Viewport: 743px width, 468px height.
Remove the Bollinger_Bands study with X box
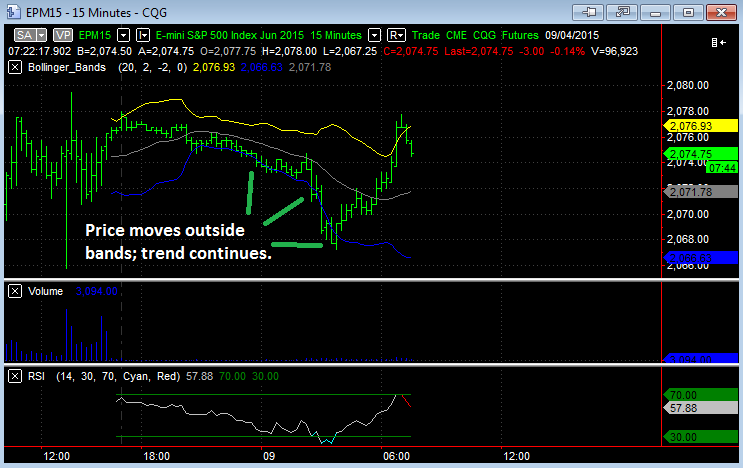[15, 67]
